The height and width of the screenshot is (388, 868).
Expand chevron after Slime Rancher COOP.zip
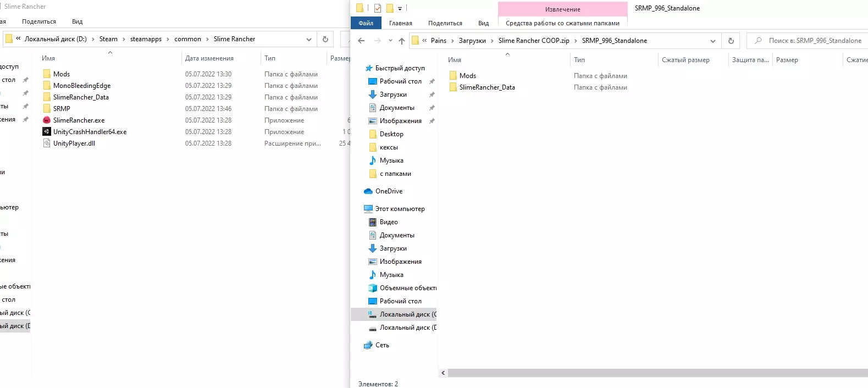tap(576, 41)
